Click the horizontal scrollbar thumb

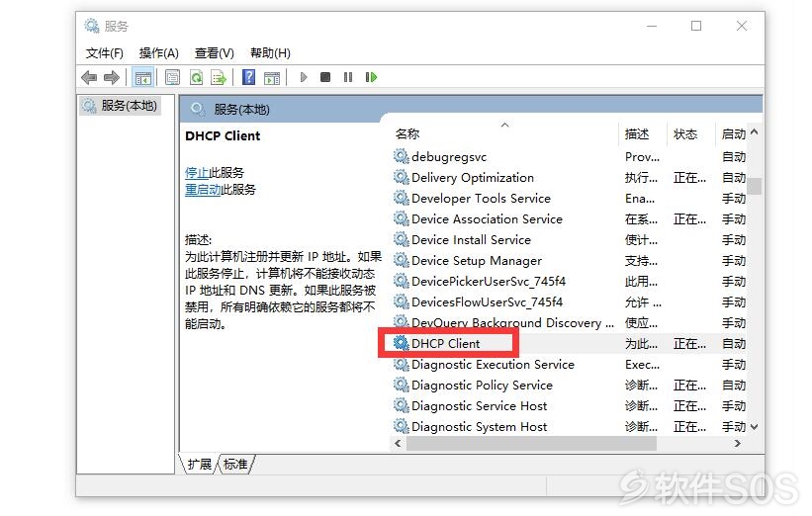(x=532, y=444)
